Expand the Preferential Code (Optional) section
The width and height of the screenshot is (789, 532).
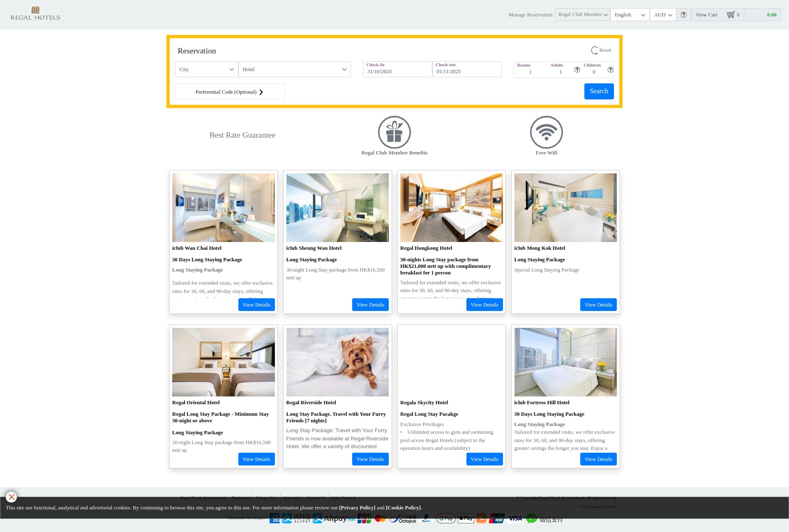(230, 92)
